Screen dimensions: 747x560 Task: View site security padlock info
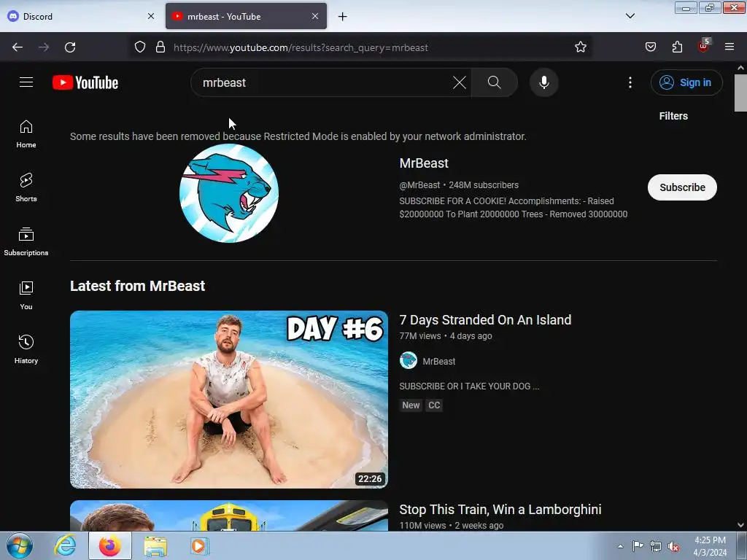(x=160, y=47)
